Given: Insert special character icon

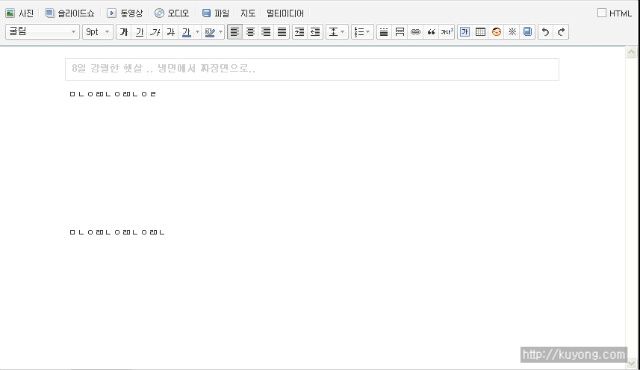Looking at the screenshot, I should point(447,32).
